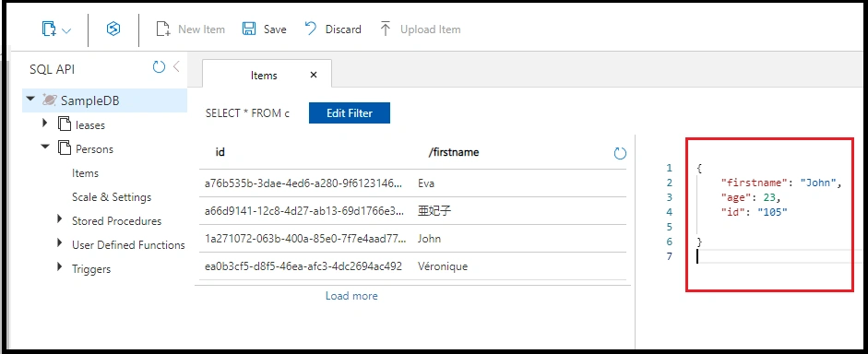Click the /firstname column header
This screenshot has height=354, width=868.
click(454, 152)
